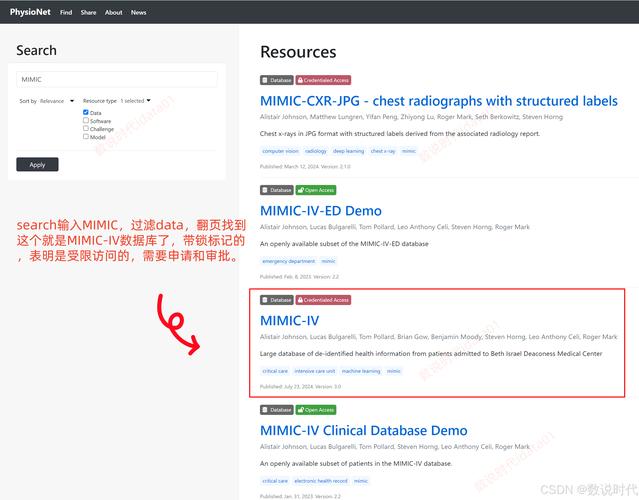Click the PhysioNet logo in navbar

pyautogui.click(x=30, y=12)
